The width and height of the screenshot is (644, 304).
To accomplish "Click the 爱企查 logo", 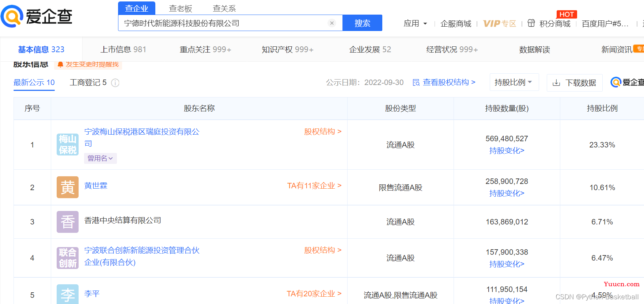I will click(37, 16).
